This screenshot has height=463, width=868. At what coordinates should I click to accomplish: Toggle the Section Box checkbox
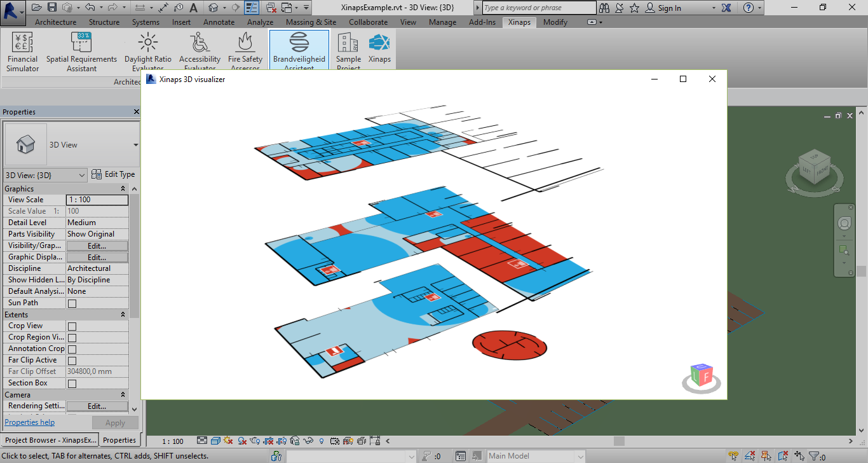coord(72,384)
